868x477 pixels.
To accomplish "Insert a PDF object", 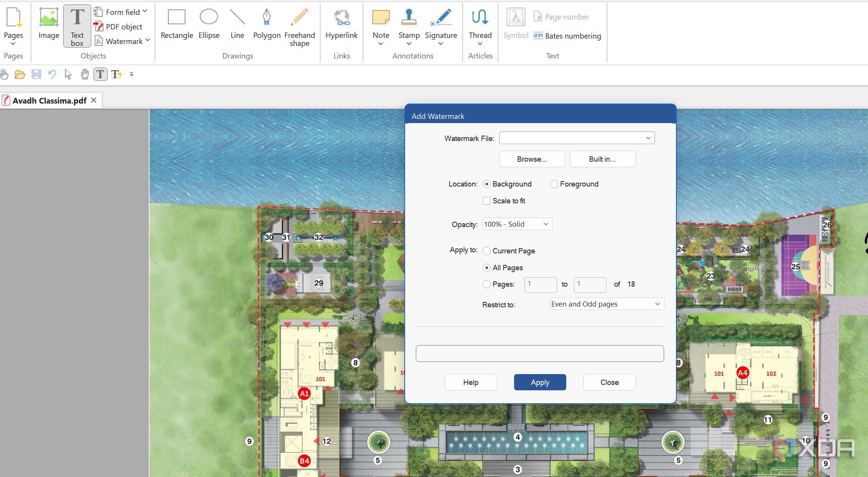I will 118,27.
